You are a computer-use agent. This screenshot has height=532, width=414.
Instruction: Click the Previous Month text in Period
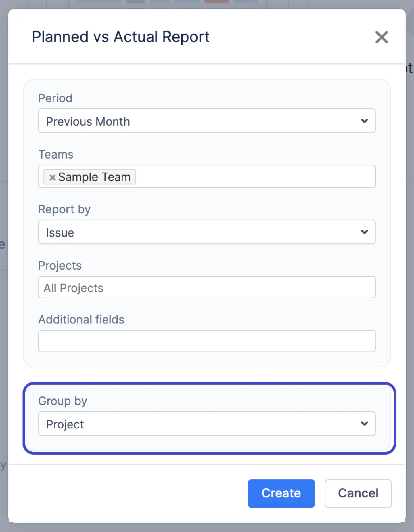point(88,121)
